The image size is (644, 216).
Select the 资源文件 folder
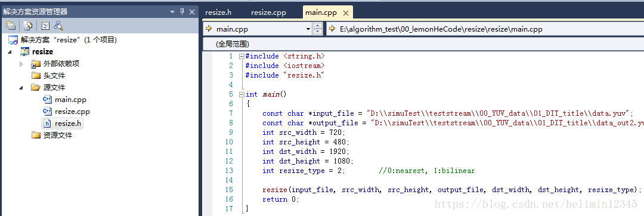point(52,135)
